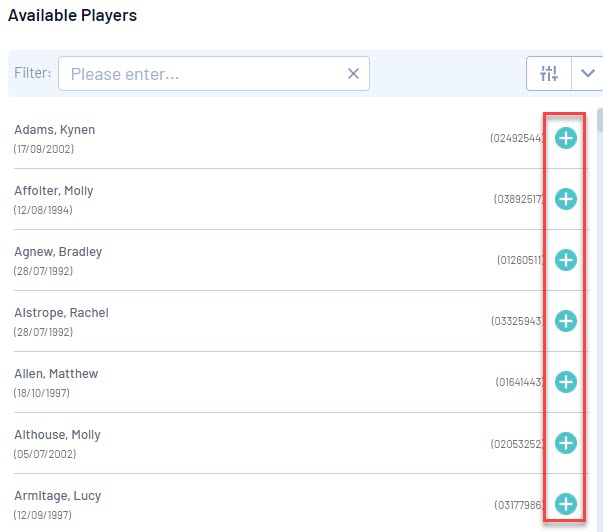
Task: Add Agnew, Bradley with plus icon
Action: pyautogui.click(x=566, y=260)
